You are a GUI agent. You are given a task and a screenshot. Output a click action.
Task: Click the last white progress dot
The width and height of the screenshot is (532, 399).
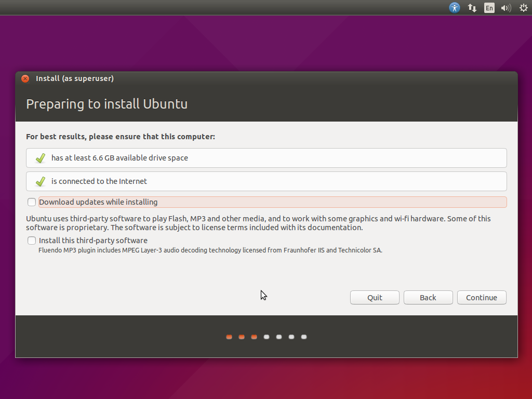[x=304, y=337]
